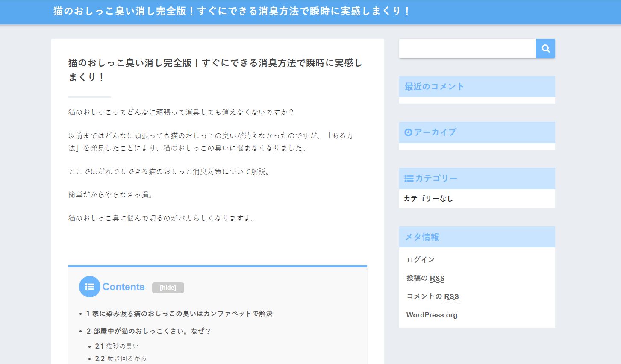The image size is (621, 364).
Task: Click the カテゴリーなし text
Action: pyautogui.click(x=428, y=199)
